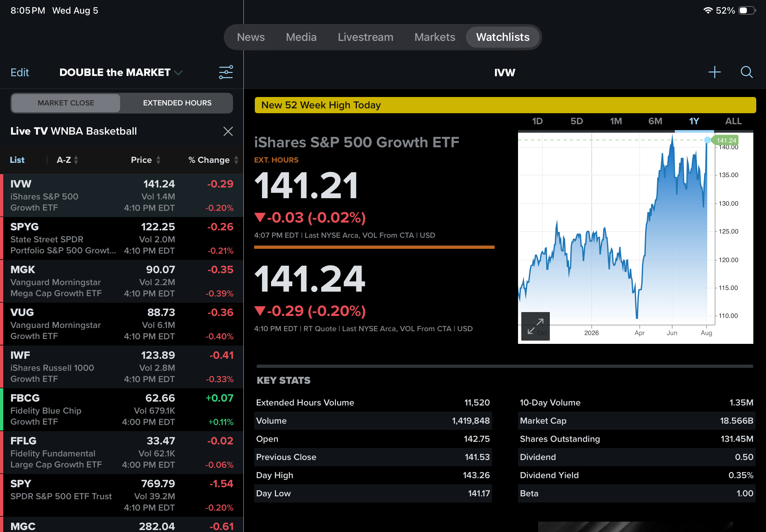
Task: Open the watchlist filter settings icon
Action: pyautogui.click(x=226, y=72)
